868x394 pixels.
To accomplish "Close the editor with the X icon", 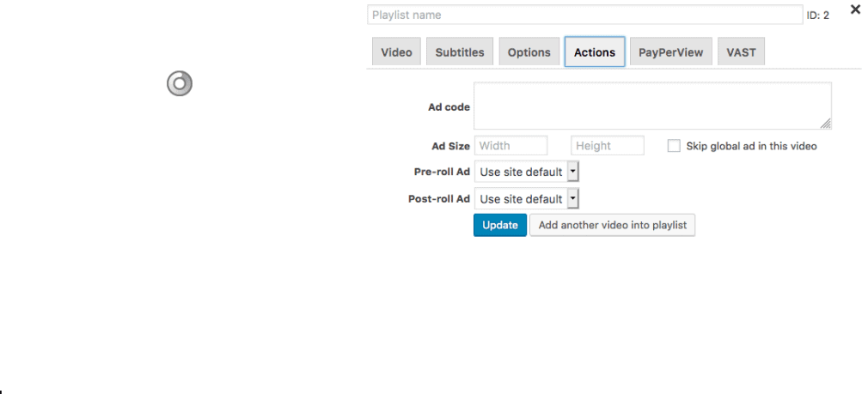I will click(x=855, y=9).
